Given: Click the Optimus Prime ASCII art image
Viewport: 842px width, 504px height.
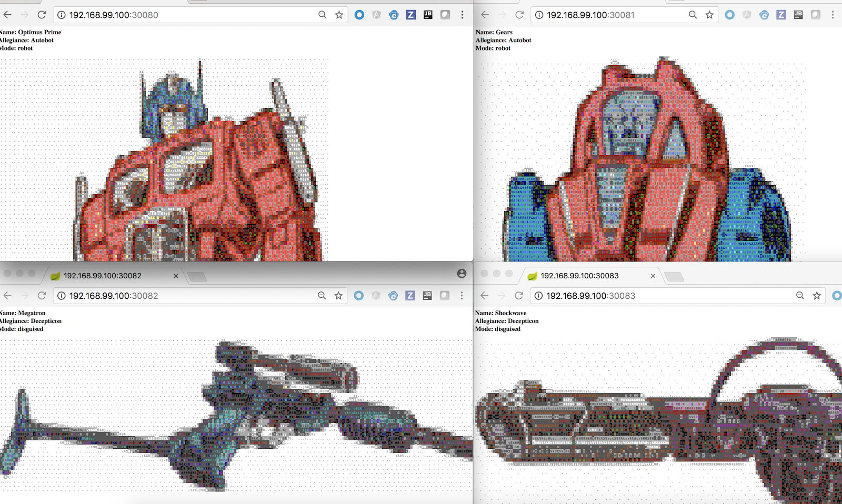Looking at the screenshot, I should 164,160.
